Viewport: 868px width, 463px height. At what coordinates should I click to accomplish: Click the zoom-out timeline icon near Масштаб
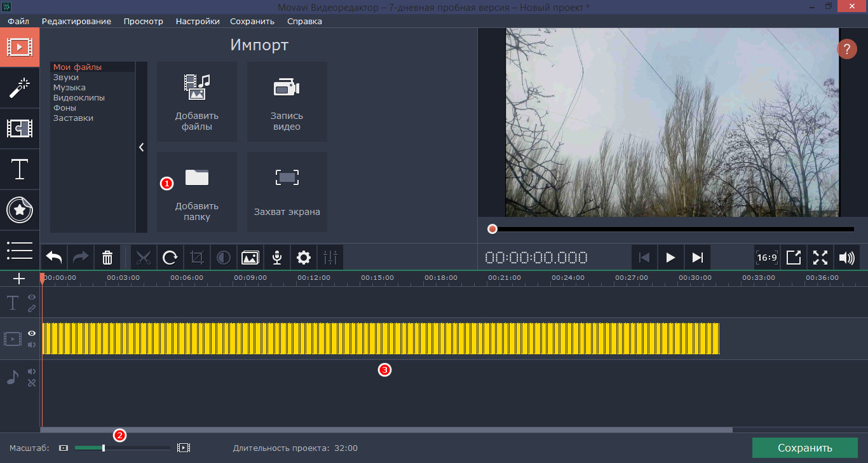click(63, 448)
